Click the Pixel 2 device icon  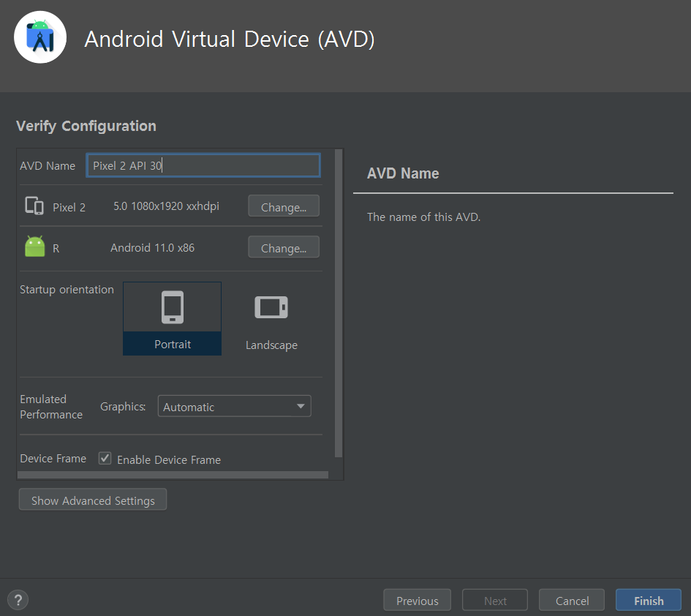coord(34,206)
